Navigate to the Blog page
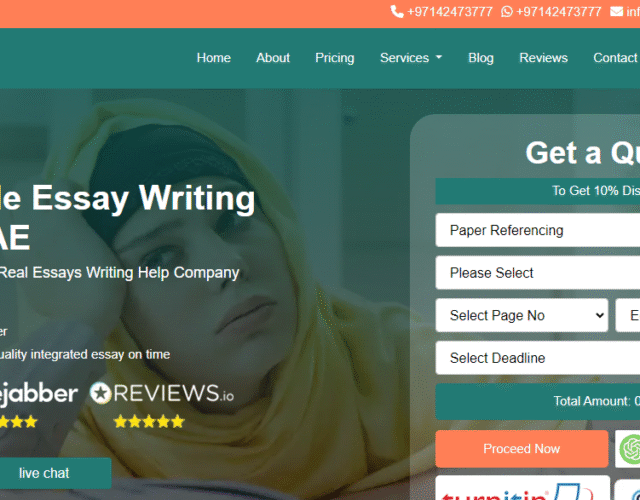The image size is (640, 500). click(481, 58)
